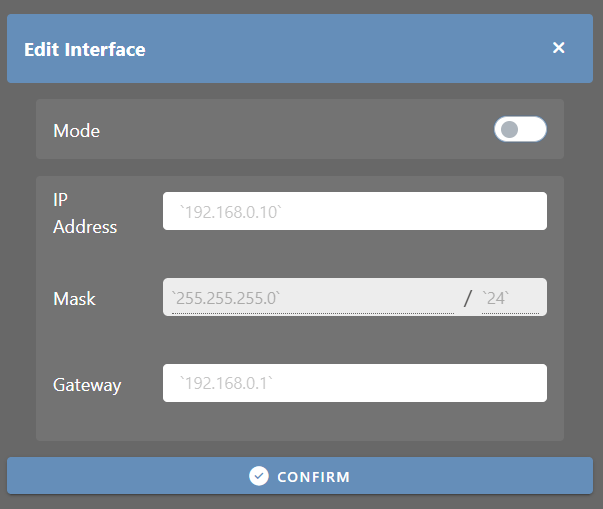Click the Mode row panel background
The image size is (603, 509).
(300, 129)
